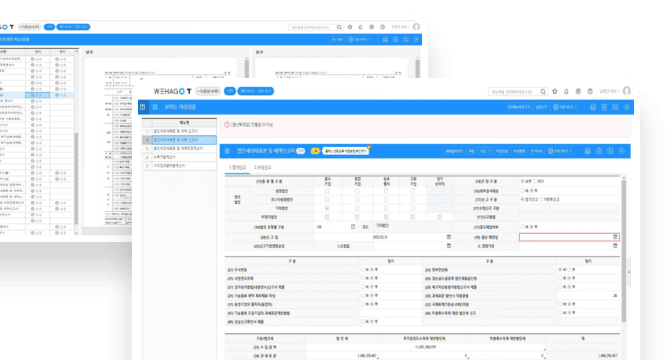Click the trash icon on the tax return form bar
This screenshot has height=360, width=672.
(599, 151)
